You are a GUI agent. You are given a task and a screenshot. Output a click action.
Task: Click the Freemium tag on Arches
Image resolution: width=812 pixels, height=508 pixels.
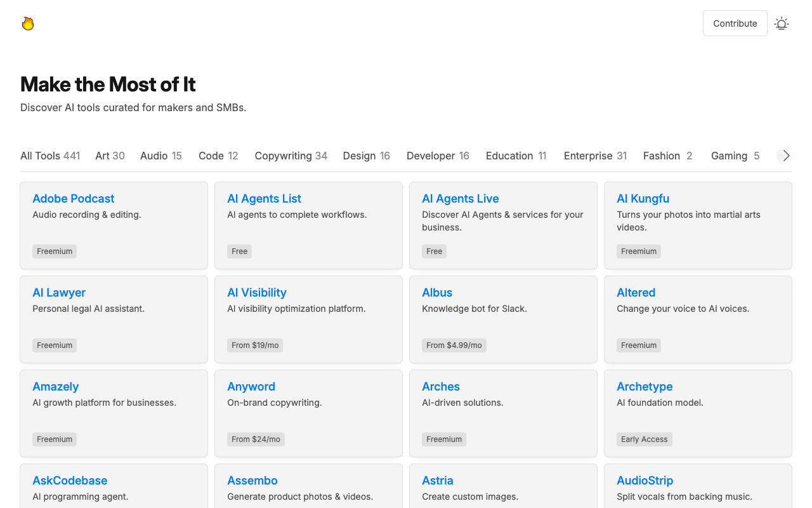(x=444, y=439)
